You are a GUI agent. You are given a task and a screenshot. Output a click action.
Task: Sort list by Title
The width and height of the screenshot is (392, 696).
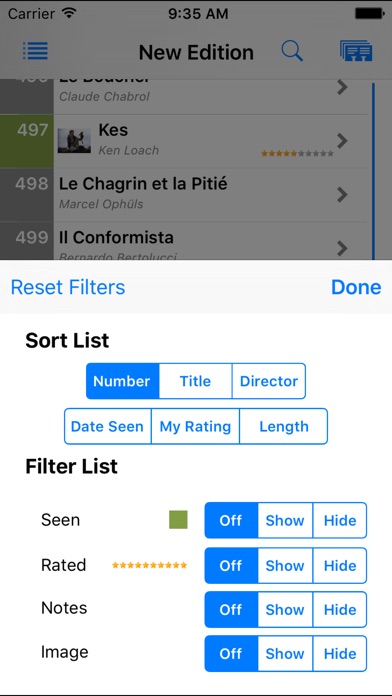coord(195,381)
